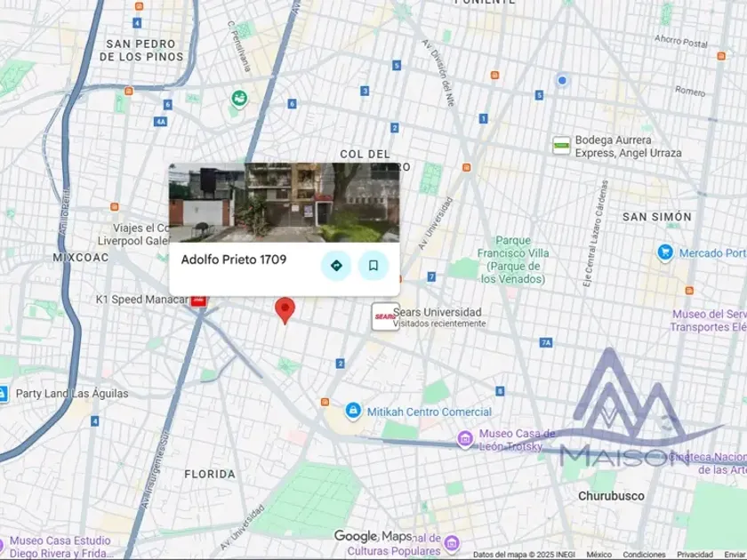This screenshot has width=747, height=560.
Task: Click Museo Casa de León Trotsky museum icon
Action: pos(465,438)
